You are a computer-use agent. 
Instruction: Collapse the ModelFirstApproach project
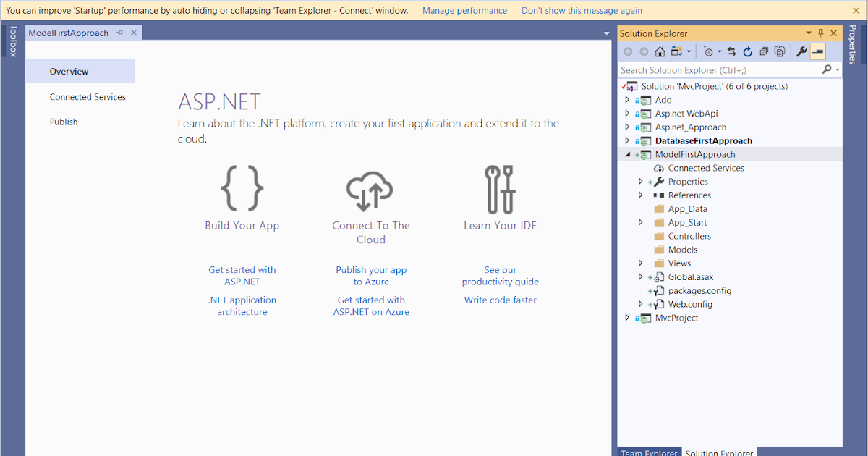(627, 154)
